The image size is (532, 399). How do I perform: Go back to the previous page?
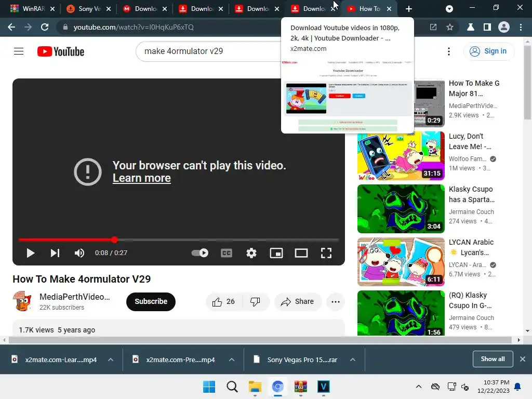click(11, 27)
